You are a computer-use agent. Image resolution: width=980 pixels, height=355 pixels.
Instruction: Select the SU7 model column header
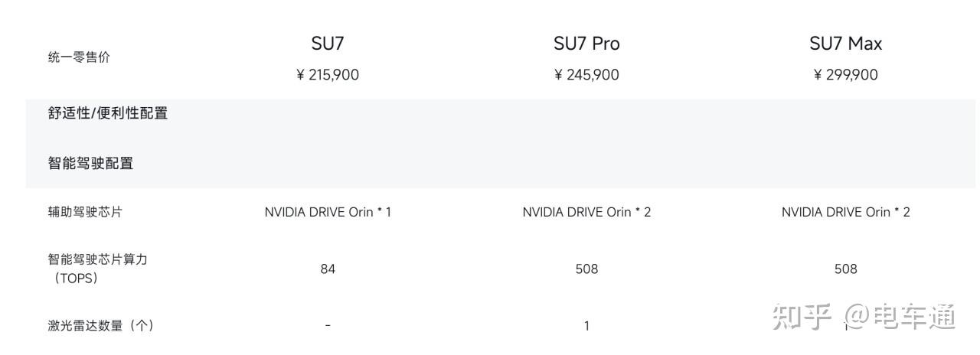click(327, 44)
